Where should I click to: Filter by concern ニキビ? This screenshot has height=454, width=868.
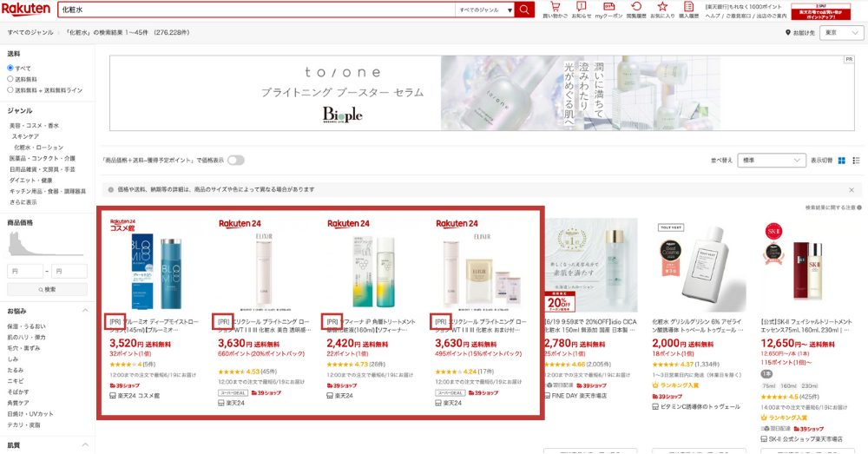(16, 381)
